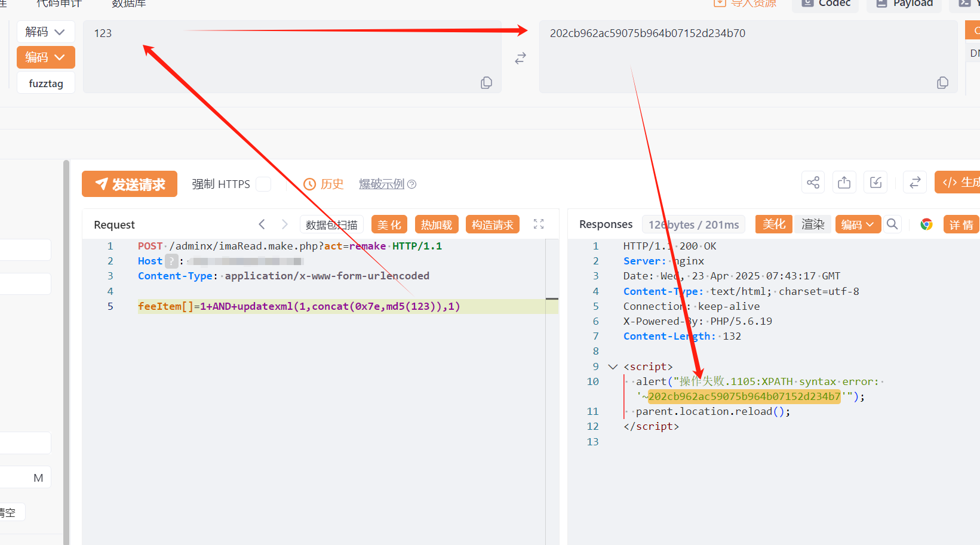Viewport: 980px width, 545px height.
Task: Copy the input text 123 with copy icon
Action: tap(487, 83)
